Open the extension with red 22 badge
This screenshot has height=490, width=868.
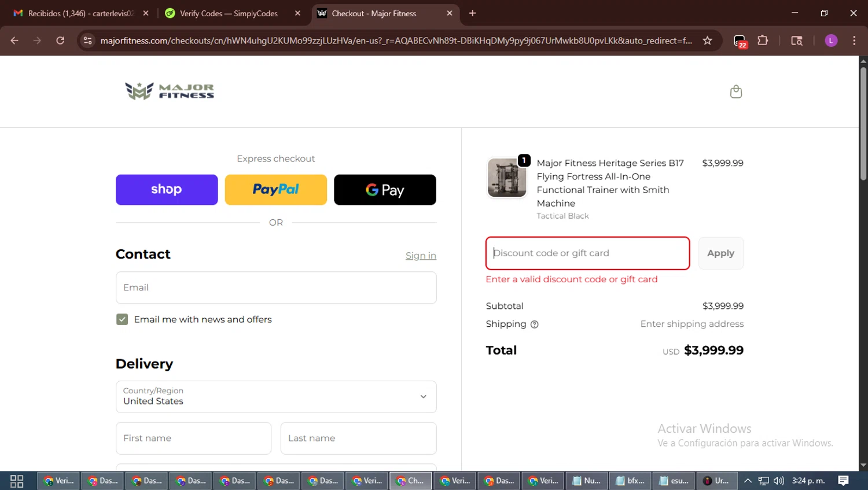(740, 41)
